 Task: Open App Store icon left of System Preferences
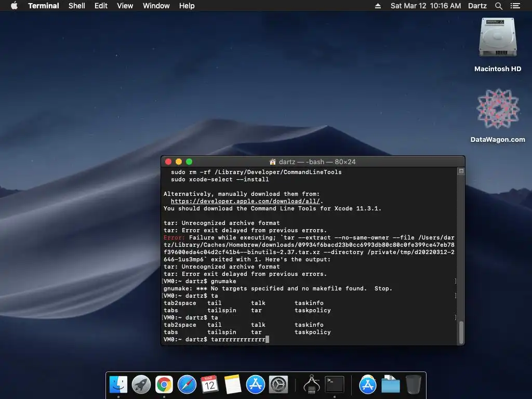click(x=256, y=384)
